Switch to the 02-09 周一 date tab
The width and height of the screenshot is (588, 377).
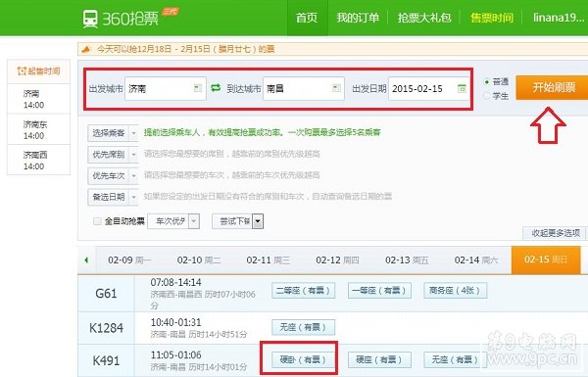[129, 259]
